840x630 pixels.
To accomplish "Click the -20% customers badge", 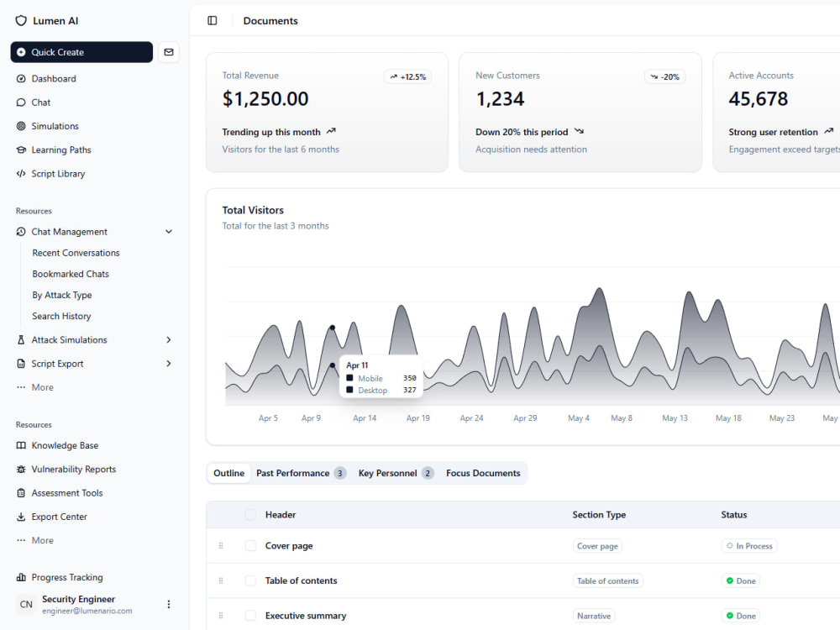I will coord(664,77).
